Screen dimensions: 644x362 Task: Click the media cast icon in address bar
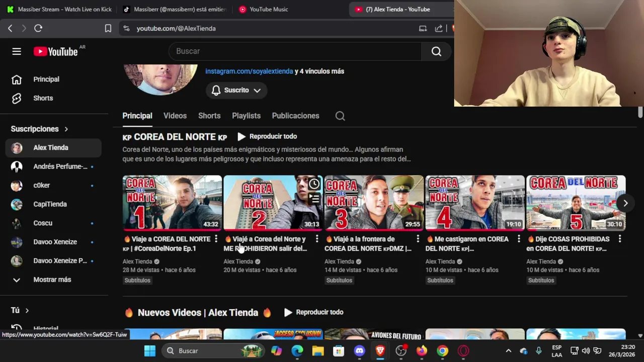(x=423, y=29)
